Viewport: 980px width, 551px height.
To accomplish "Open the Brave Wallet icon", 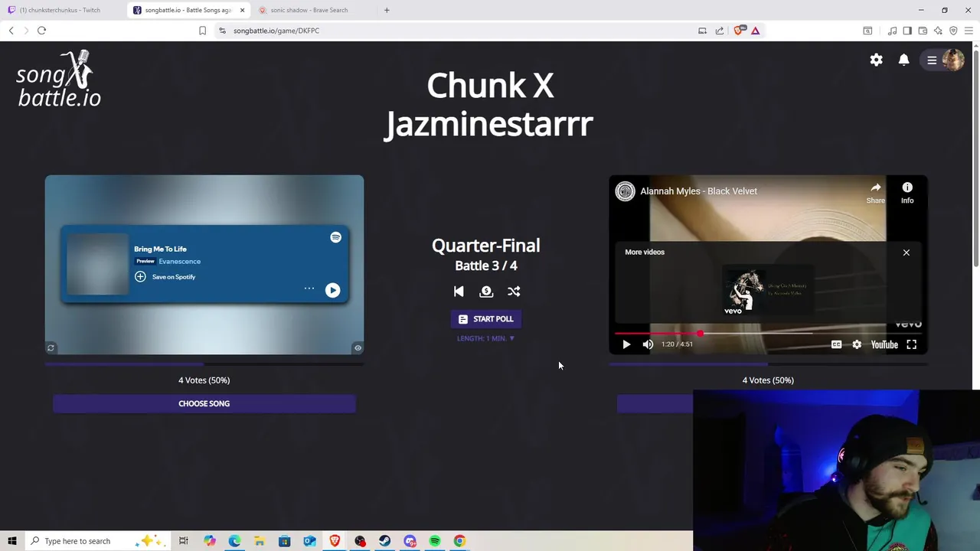I will [x=923, y=31].
